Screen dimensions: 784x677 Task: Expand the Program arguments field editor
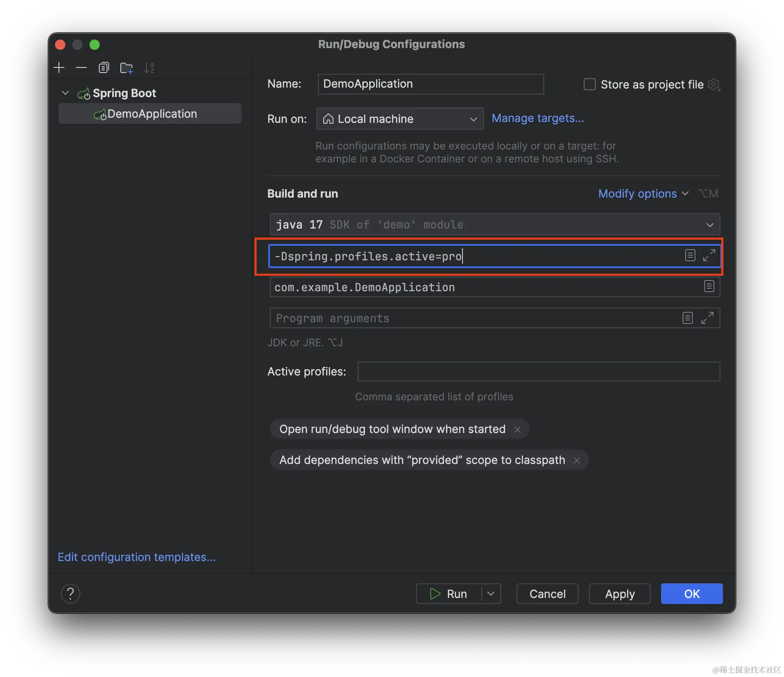click(707, 318)
